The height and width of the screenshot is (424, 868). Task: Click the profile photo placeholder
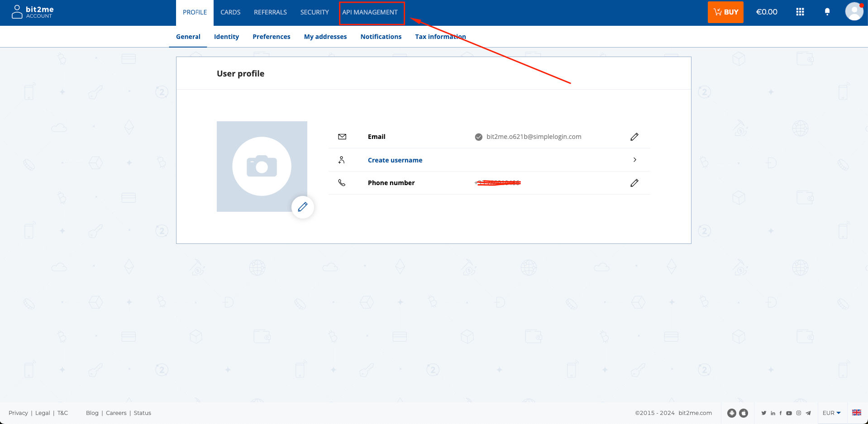pyautogui.click(x=262, y=166)
